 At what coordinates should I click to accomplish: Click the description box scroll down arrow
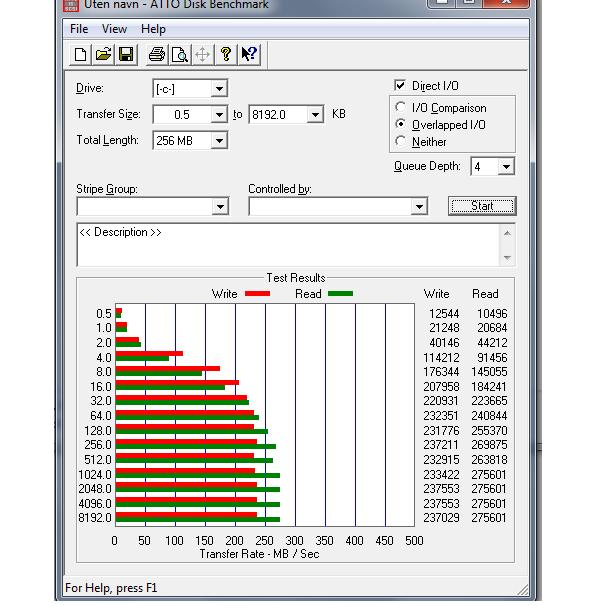(x=507, y=257)
